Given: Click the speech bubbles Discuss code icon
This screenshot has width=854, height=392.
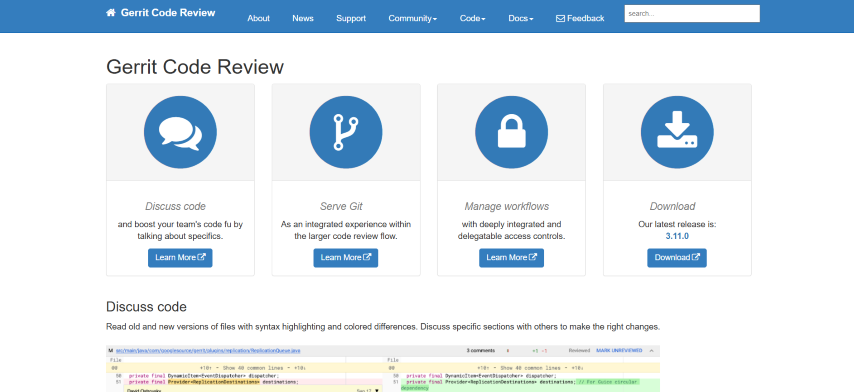Looking at the screenshot, I should pos(180,132).
